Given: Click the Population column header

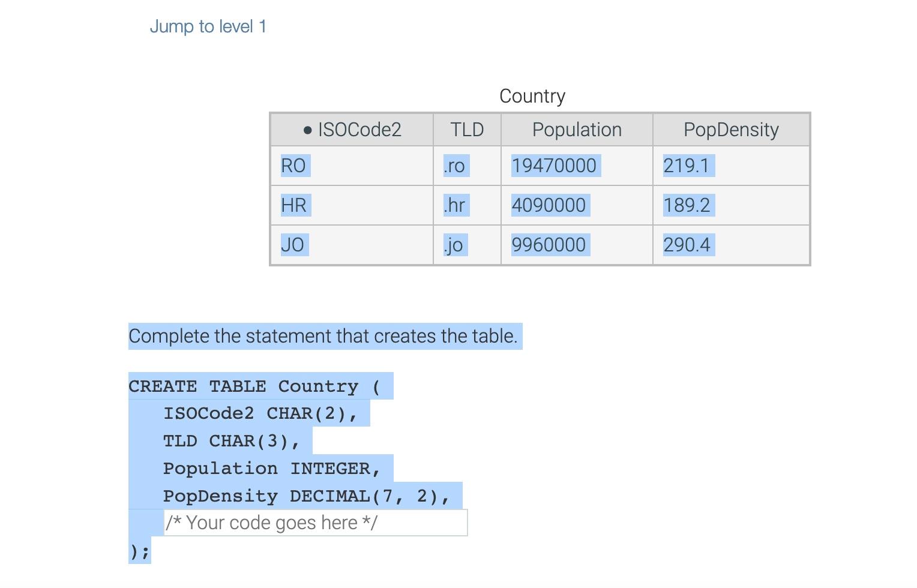Looking at the screenshot, I should click(x=577, y=130).
